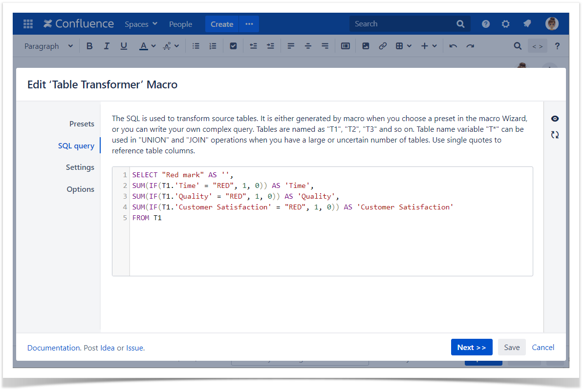Toggle bold formatting in toolbar
Viewport: 586px width, 392px height.
89,46
